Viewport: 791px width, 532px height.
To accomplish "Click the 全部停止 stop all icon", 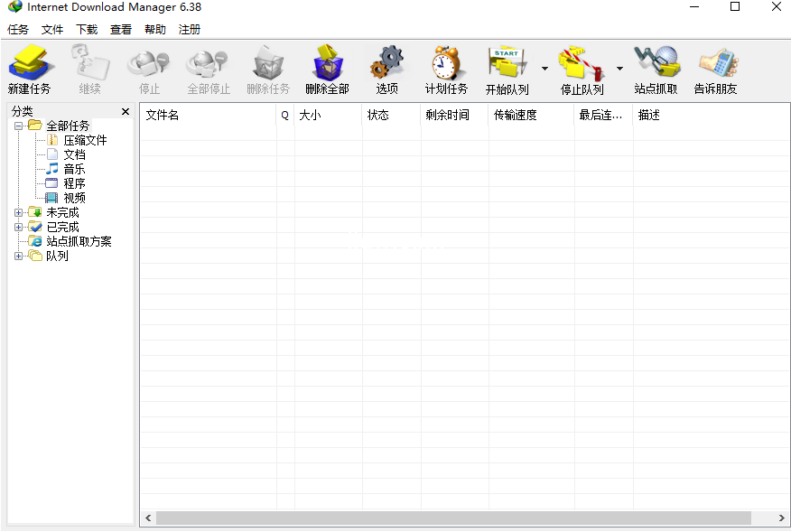I will pyautogui.click(x=208, y=64).
